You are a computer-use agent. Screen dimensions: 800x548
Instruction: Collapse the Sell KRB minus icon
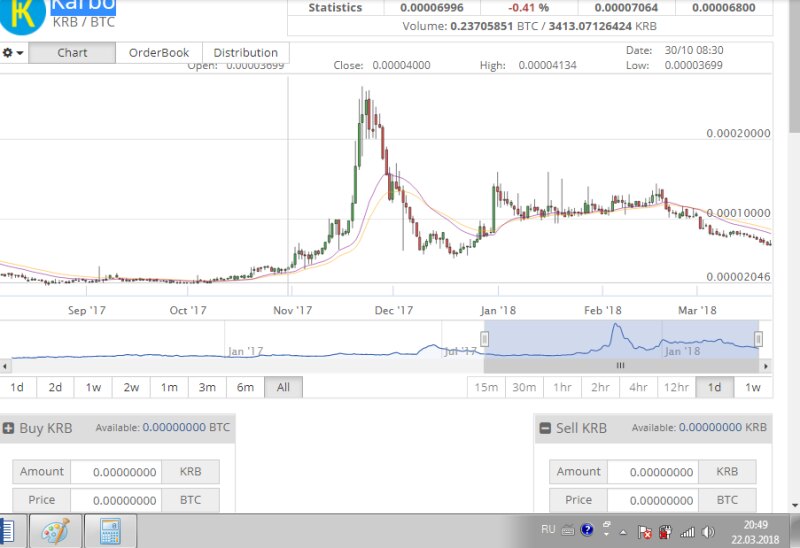(545, 428)
